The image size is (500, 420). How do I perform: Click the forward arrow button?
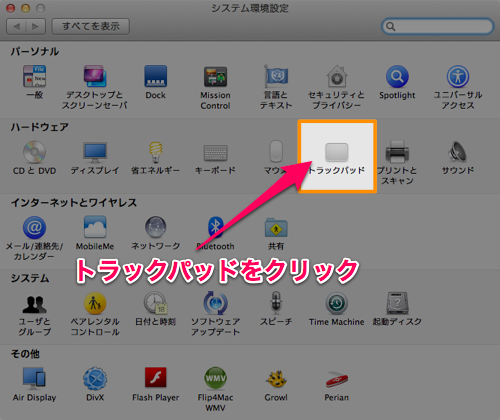[36, 26]
